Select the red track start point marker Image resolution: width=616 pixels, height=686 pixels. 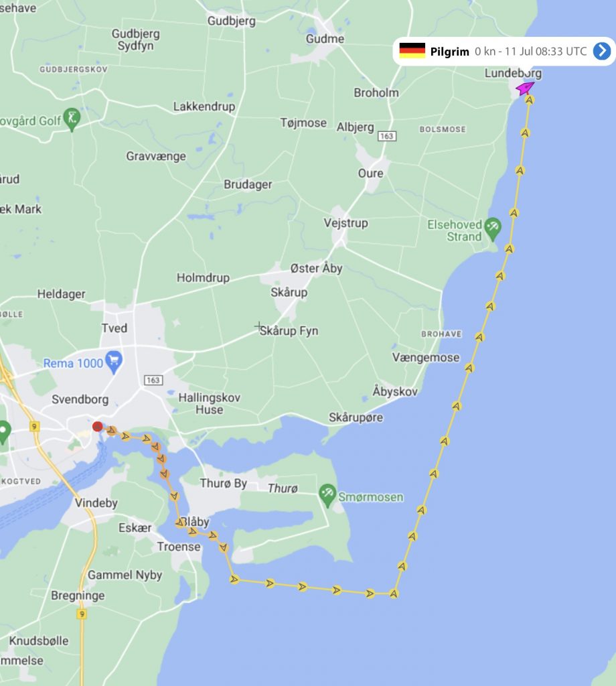[x=98, y=426]
